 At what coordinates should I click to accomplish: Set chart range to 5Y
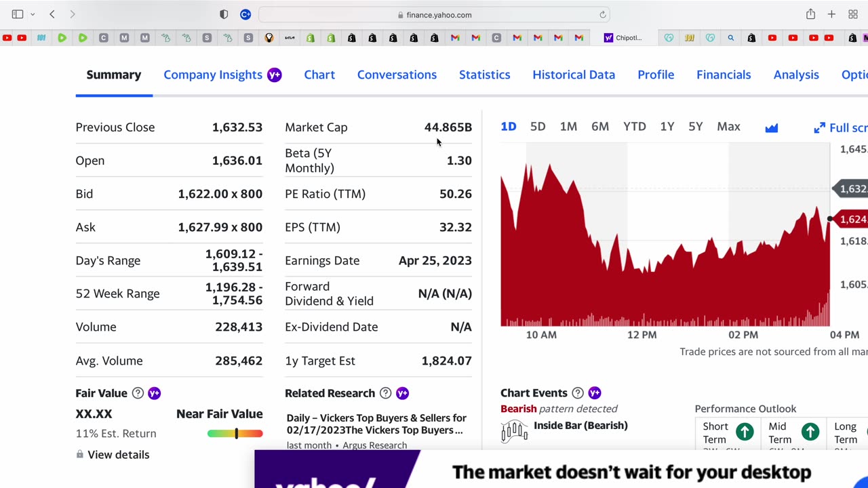click(696, 127)
